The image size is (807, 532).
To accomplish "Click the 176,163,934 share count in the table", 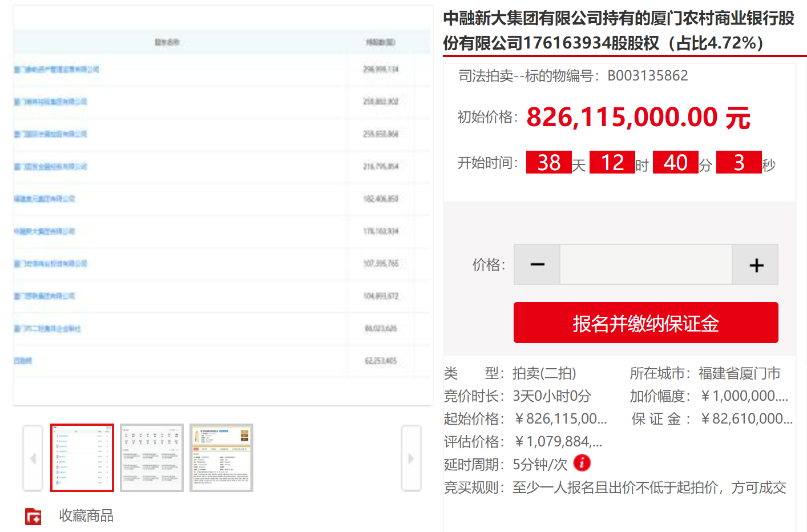I will [x=381, y=231].
